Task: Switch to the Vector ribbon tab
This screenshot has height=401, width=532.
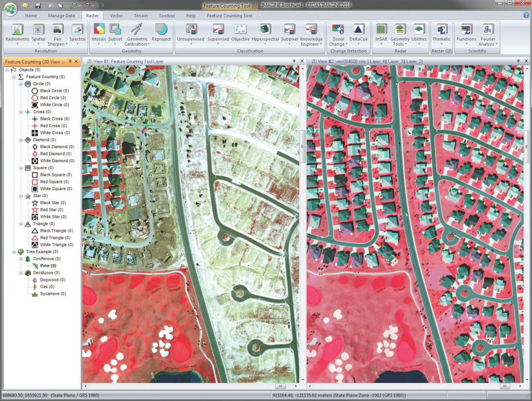Action: tap(116, 16)
